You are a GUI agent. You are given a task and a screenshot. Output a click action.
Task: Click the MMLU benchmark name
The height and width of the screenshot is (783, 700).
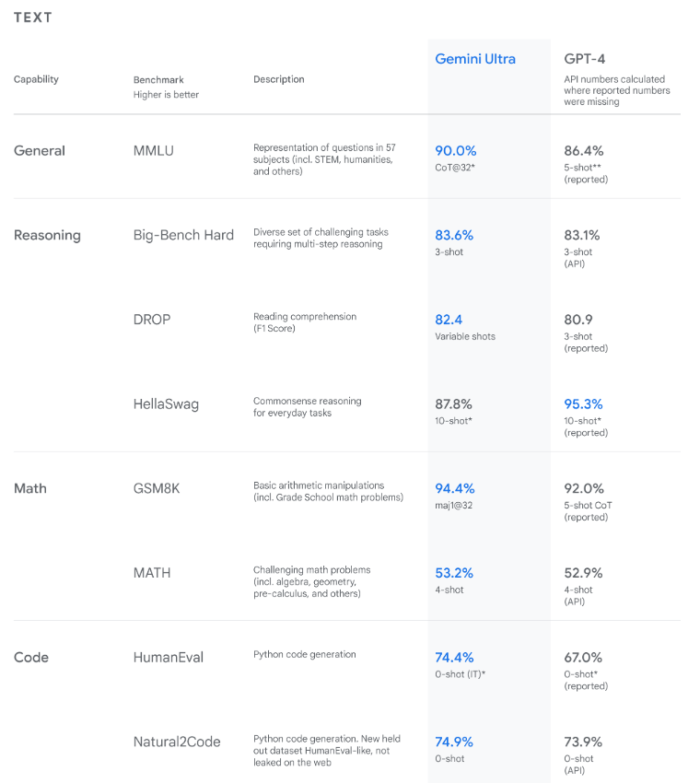point(155,151)
